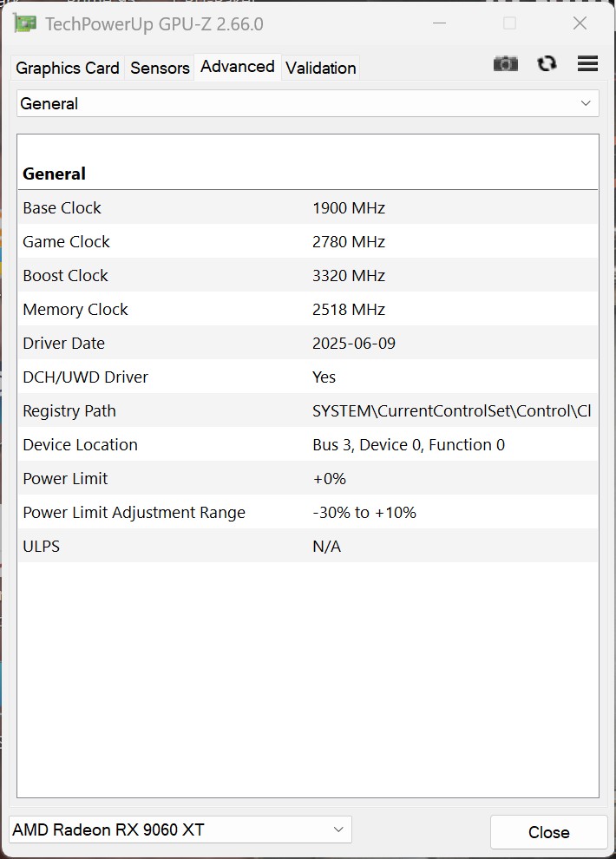Close the GPU-Z window with X
The image size is (616, 859).
tap(580, 23)
